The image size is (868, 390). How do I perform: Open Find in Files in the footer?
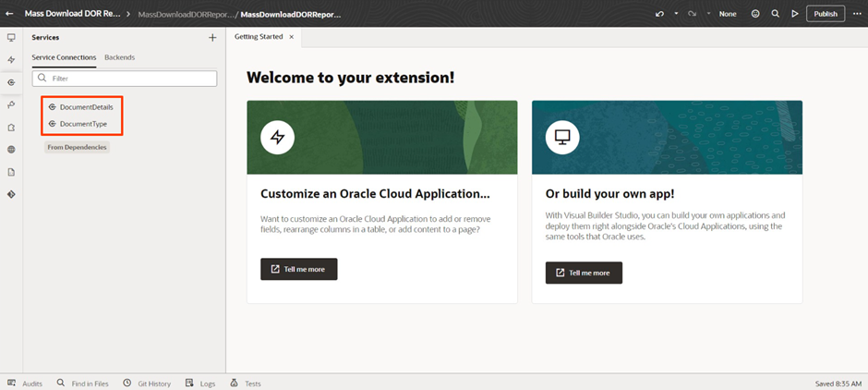[82, 384]
